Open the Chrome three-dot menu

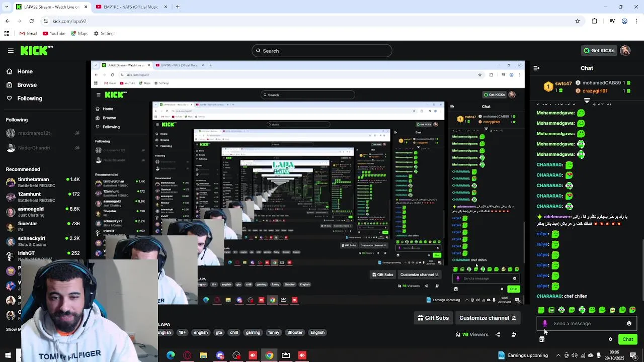point(636,21)
